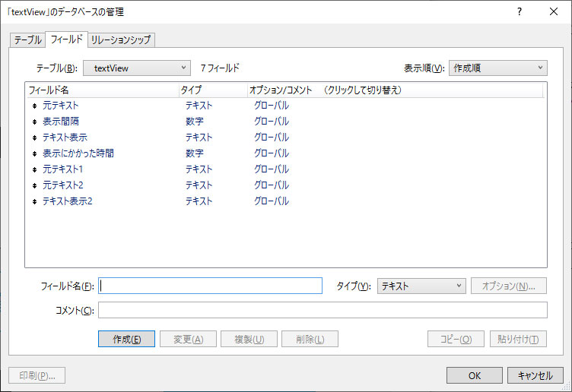Viewport: 572px width, 392px height.
Task: Toggle the オプション/コメント column header
Action: click(x=395, y=90)
